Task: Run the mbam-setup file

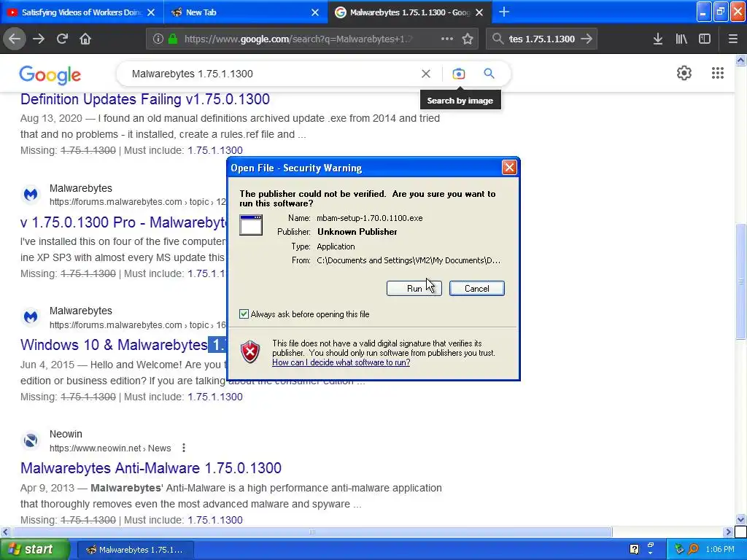Action: (x=414, y=288)
